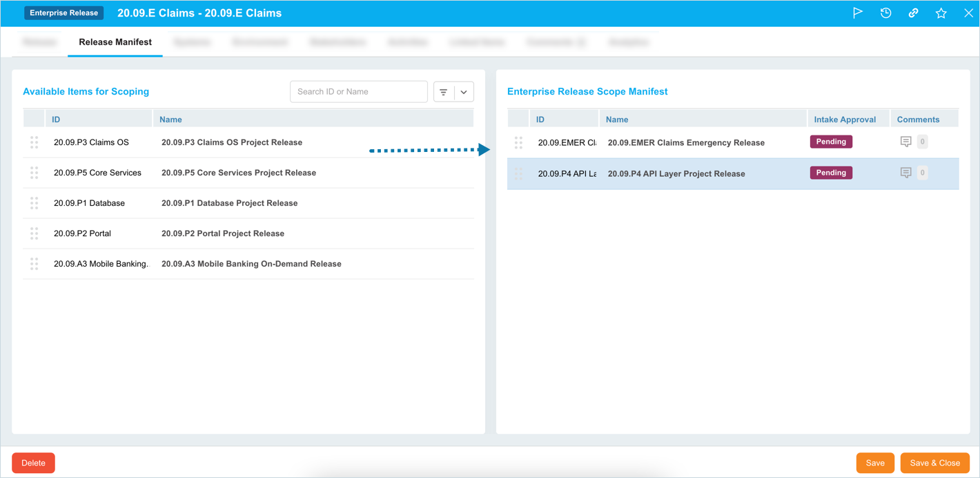980x478 pixels.
Task: Click the Enterprise Release label badge
Action: [x=64, y=13]
